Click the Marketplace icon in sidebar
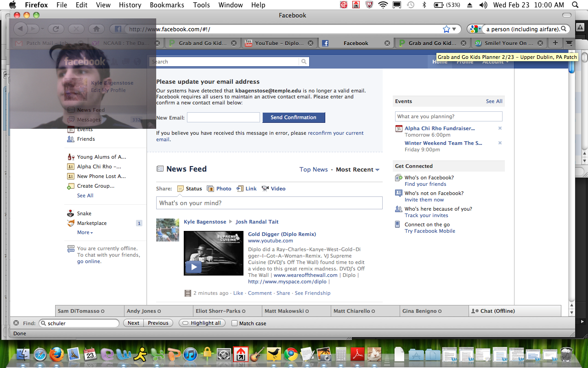588x368 pixels. coord(71,223)
